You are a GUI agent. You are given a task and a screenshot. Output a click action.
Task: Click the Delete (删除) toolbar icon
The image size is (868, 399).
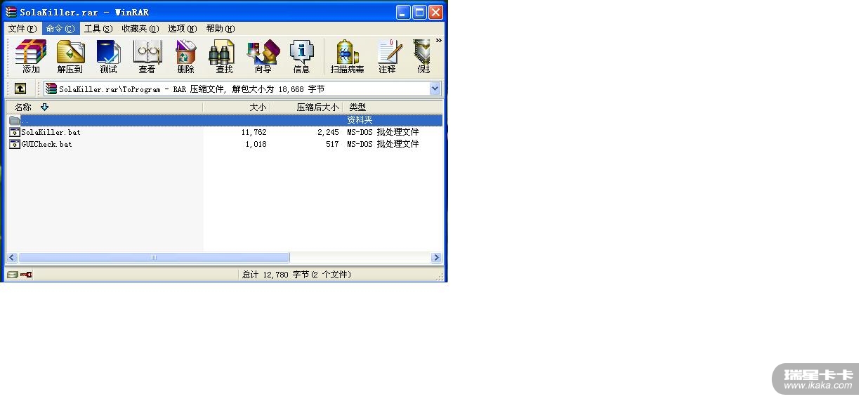pos(185,57)
